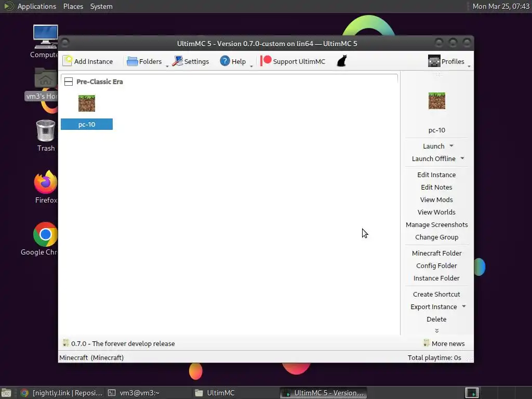Image resolution: width=532 pixels, height=399 pixels.
Task: Click the clock showing Mon Mar 25
Action: [501, 6]
